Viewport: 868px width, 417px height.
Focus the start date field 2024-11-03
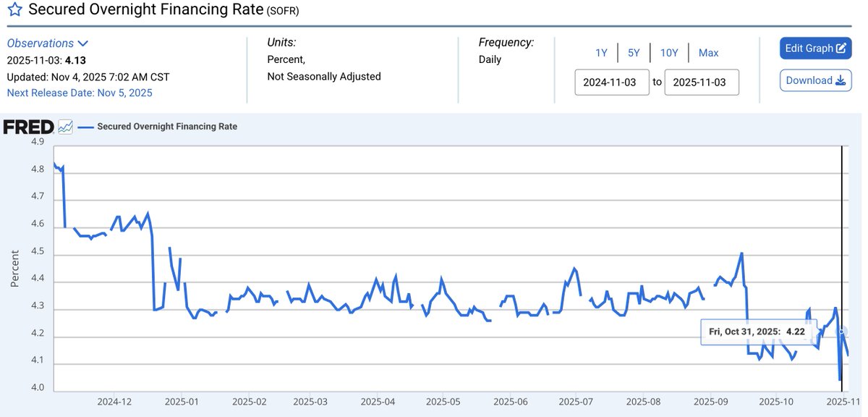pos(612,82)
